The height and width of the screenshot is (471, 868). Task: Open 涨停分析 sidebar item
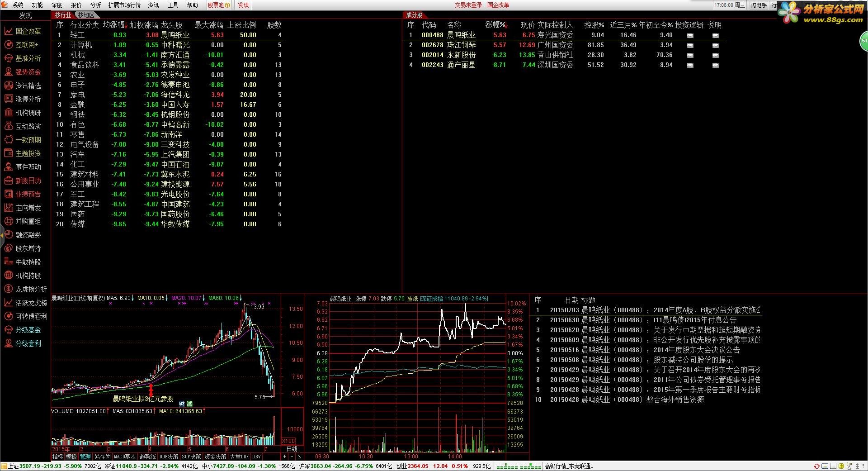(x=23, y=99)
